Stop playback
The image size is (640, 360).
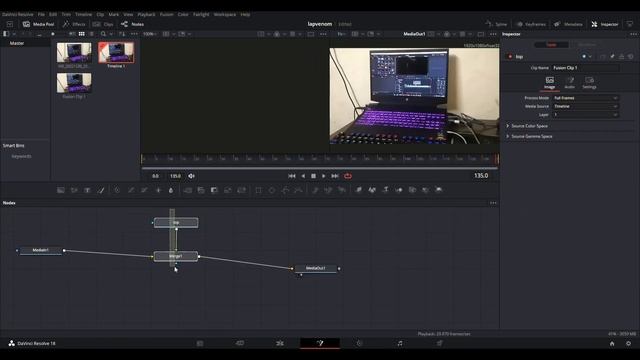(313, 176)
